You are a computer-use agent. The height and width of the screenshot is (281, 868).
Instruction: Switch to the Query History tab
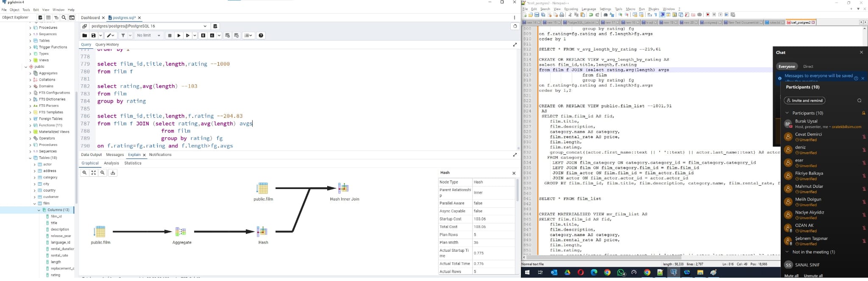[107, 45]
